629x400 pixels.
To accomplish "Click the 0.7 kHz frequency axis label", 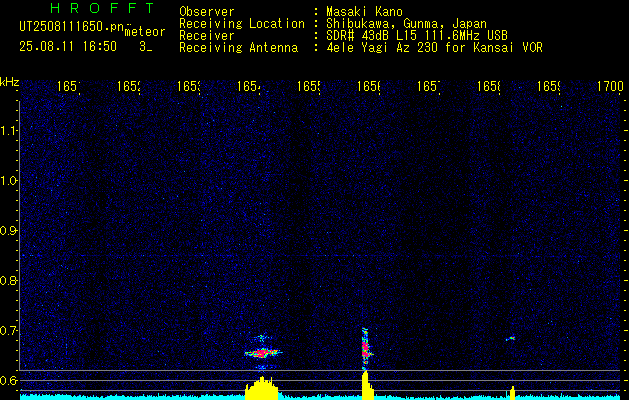I will point(8,331).
